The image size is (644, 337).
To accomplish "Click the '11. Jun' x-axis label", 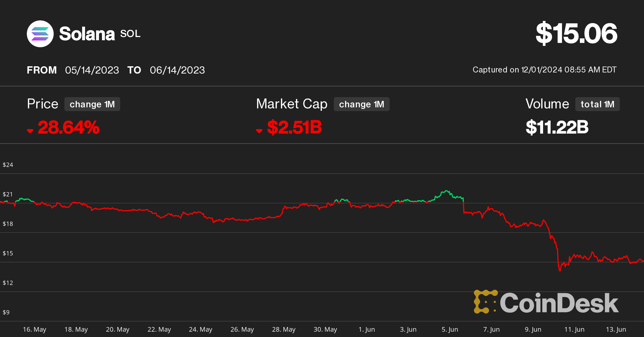I will tap(575, 329).
